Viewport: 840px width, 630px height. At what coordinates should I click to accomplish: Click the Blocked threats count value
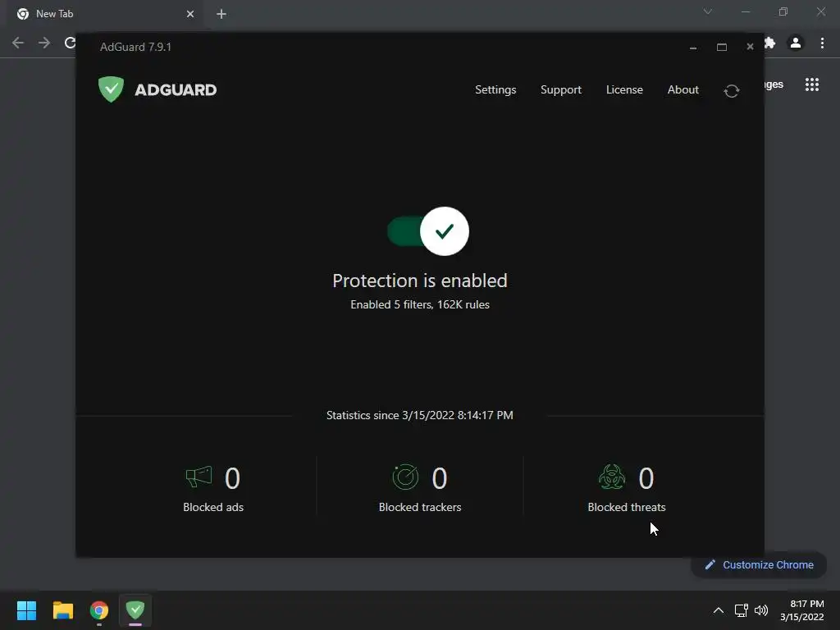646,478
